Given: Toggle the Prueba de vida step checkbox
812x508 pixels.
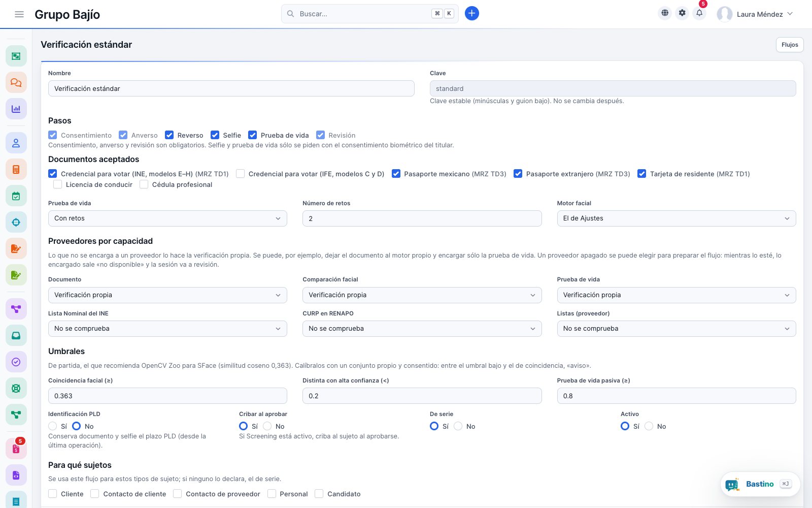Looking at the screenshot, I should [253, 135].
